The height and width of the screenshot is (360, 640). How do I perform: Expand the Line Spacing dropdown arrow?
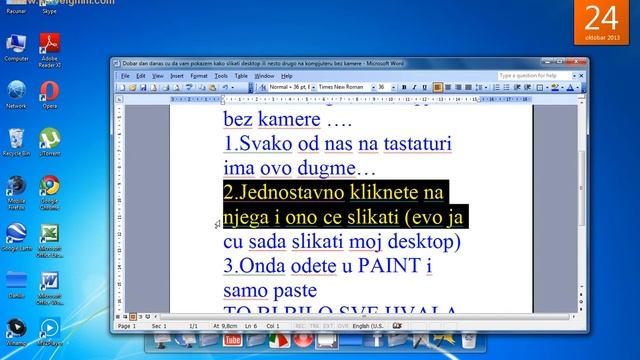486,87
